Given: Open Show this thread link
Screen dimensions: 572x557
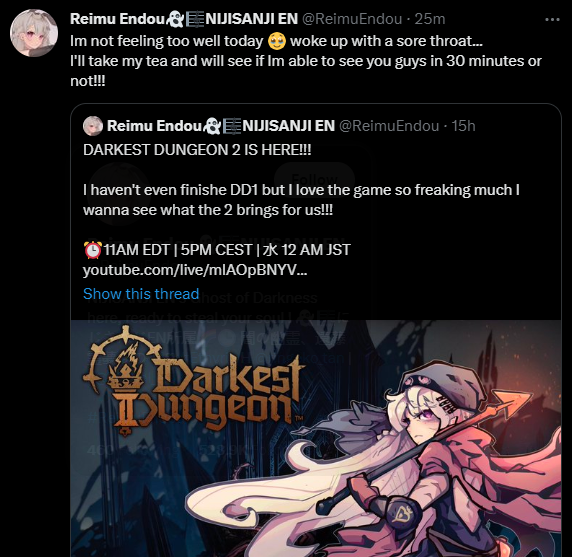Looking at the screenshot, I should pos(141,294).
